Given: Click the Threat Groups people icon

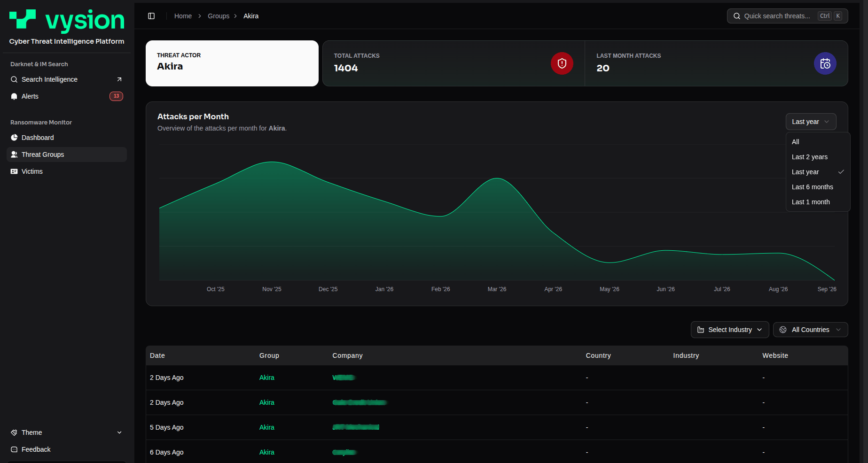Looking at the screenshot, I should point(14,154).
